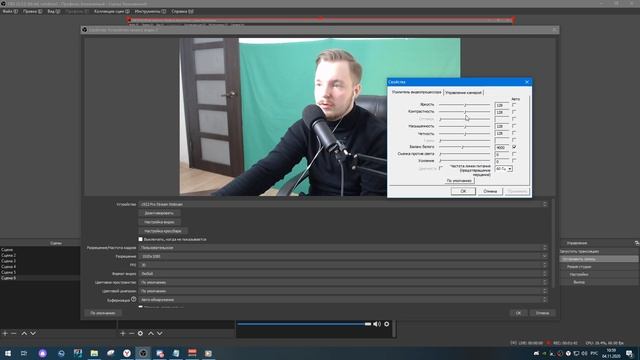Open the 60 Гц powerline frequency dropdown
This screenshot has height=360, width=640.
pos(504,169)
